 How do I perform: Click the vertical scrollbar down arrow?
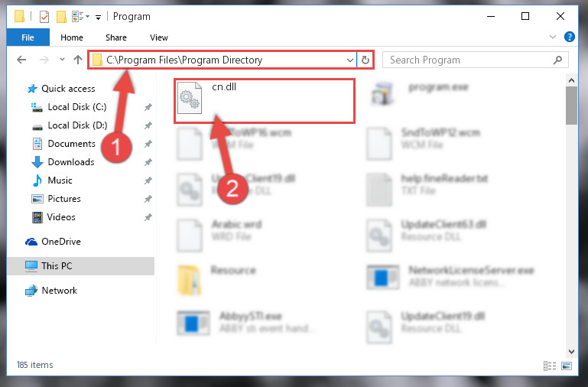point(571,351)
